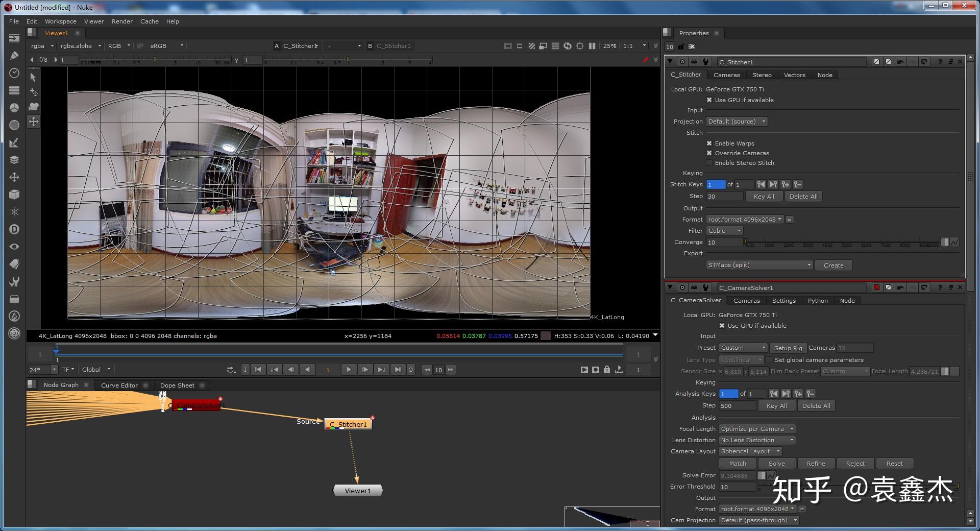
Task: Click the Solve button
Action: click(777, 464)
